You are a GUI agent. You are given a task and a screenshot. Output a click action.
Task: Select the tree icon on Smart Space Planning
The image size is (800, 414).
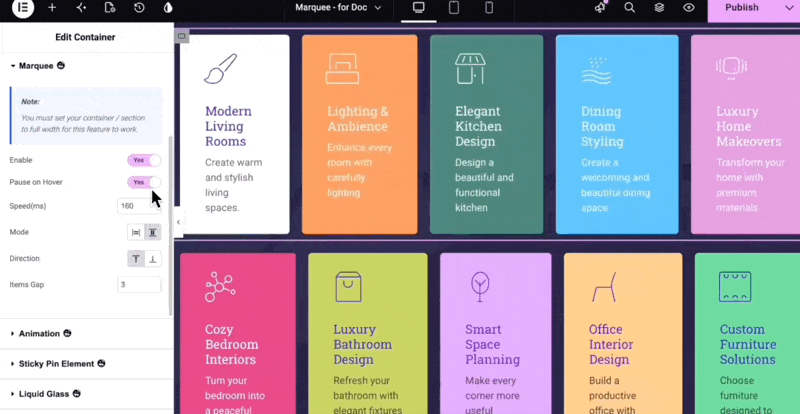coord(480,287)
